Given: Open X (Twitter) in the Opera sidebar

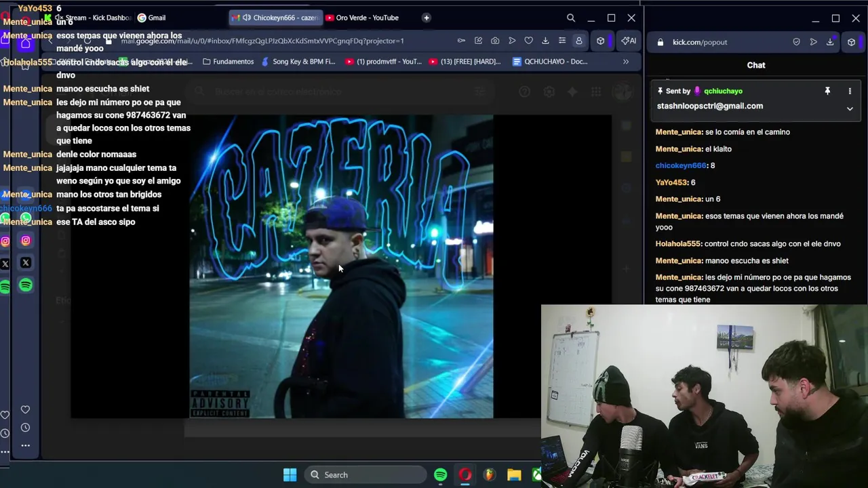Looking at the screenshot, I should pyautogui.click(x=26, y=262).
